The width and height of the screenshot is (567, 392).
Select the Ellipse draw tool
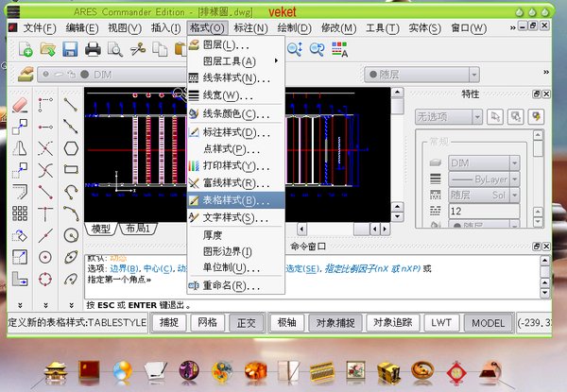point(71,257)
